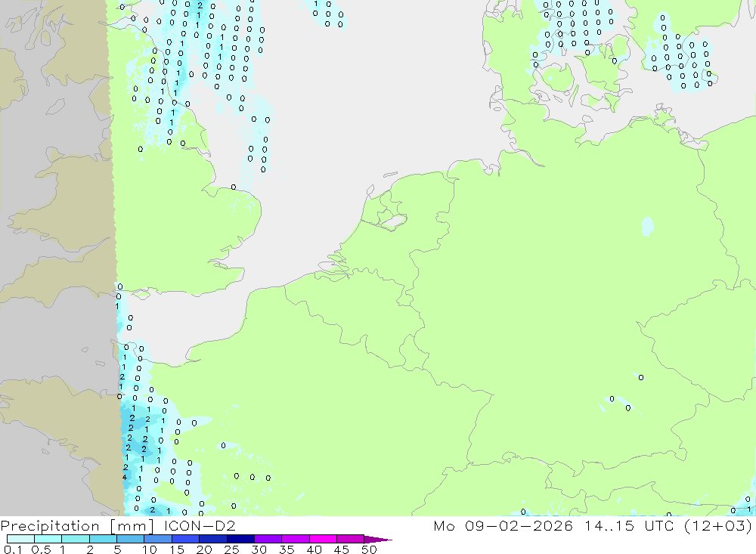Screen dimensions: 756x554
Task: Click the 25–30 mm navy legend swatch
Action: pyautogui.click(x=240, y=539)
